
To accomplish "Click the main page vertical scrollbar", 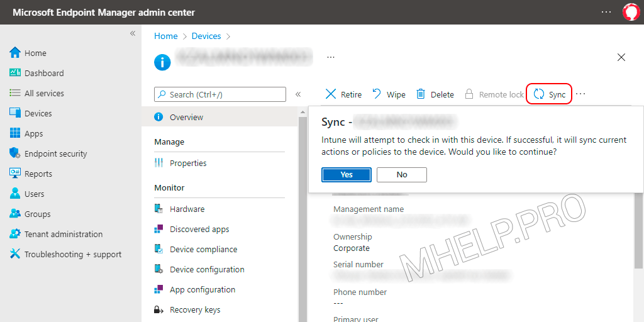I will click(x=639, y=230).
